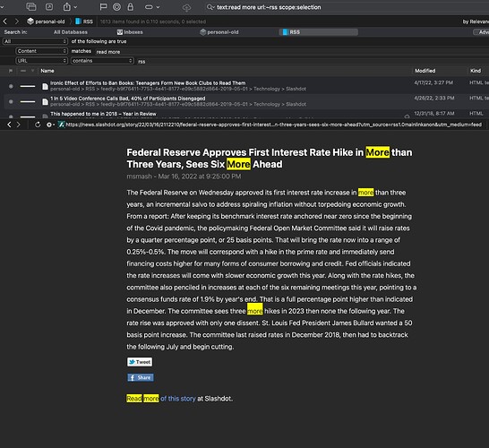Click modified date 4/26/22, 2:33 PM
Screen dimensions: 489x448
433,98
